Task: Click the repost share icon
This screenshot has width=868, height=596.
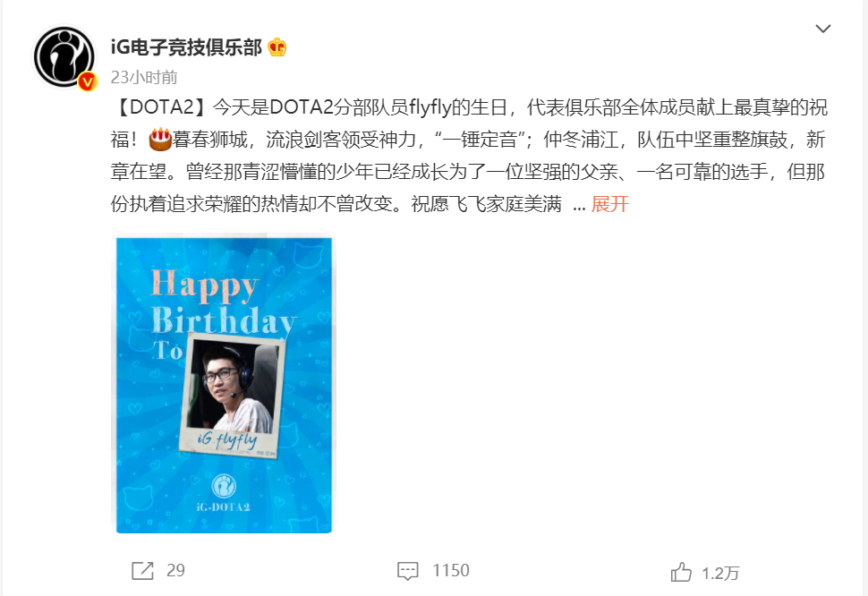Action: (x=143, y=571)
